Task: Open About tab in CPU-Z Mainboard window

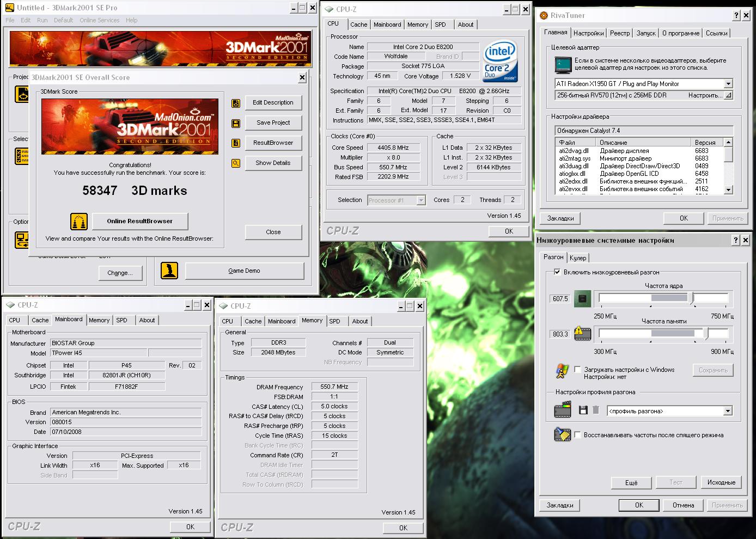Action: pos(147,320)
